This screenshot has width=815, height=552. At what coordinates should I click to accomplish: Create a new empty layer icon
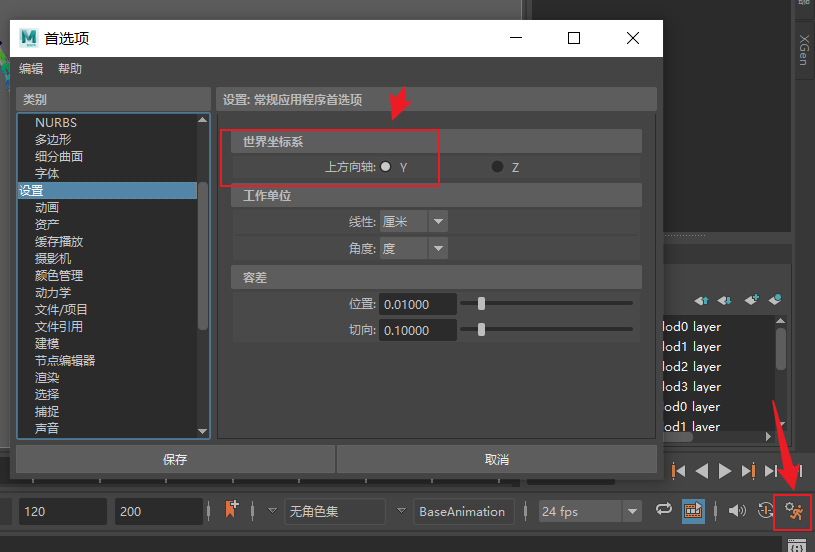pyautogui.click(x=752, y=300)
